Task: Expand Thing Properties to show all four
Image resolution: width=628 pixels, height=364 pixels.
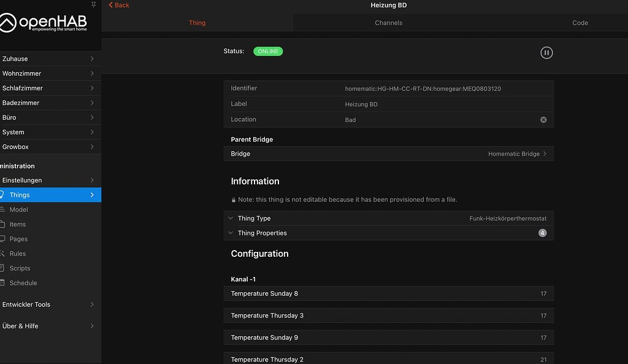Action: (x=231, y=233)
